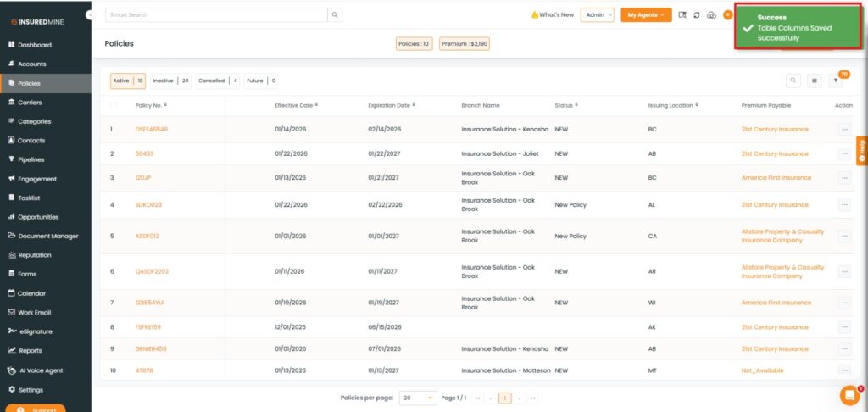Click the orange plus add icon
This screenshot has width=868, height=412.
(727, 15)
